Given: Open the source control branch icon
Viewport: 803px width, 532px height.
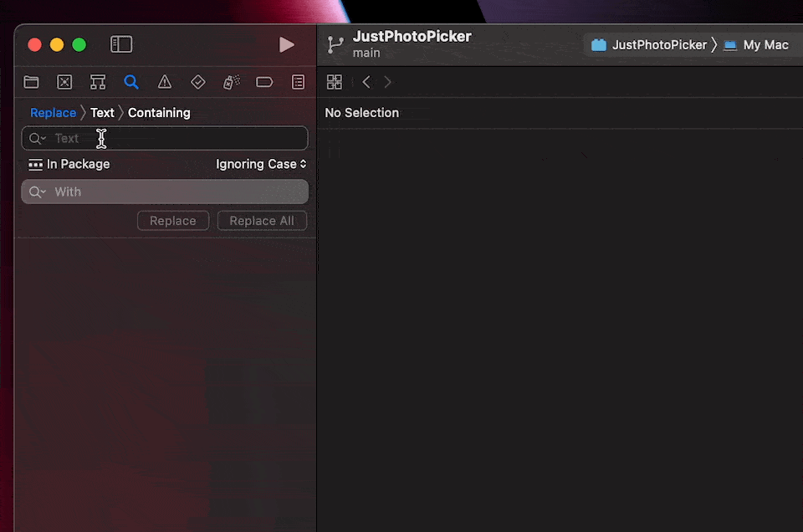Looking at the screenshot, I should click(x=335, y=44).
